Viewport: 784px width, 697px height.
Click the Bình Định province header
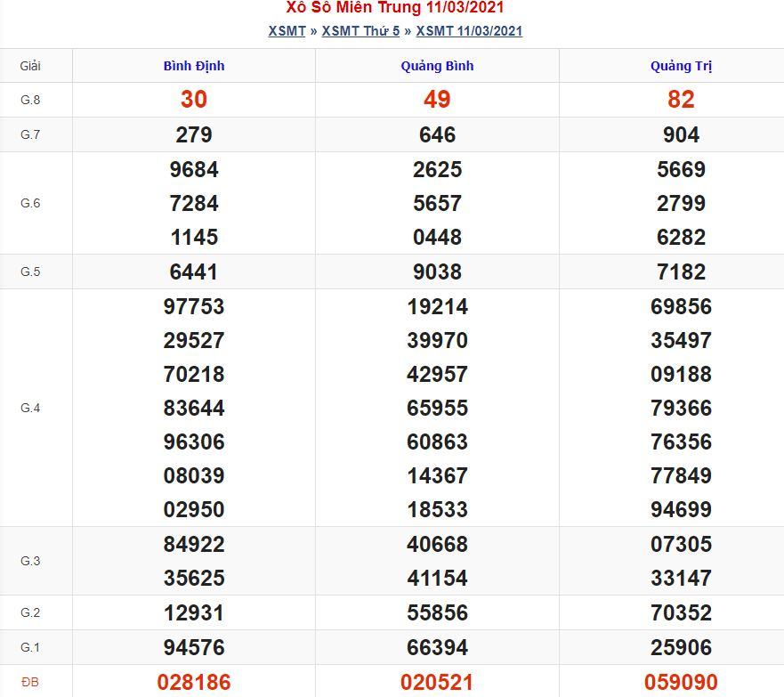pos(194,66)
